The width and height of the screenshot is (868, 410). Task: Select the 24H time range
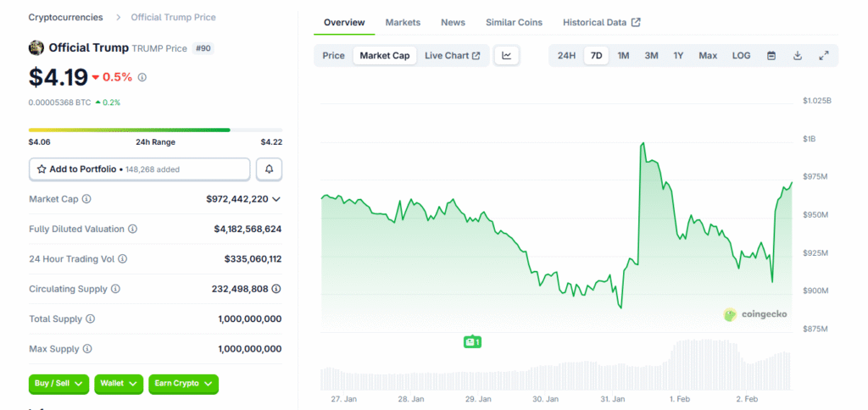(566, 56)
